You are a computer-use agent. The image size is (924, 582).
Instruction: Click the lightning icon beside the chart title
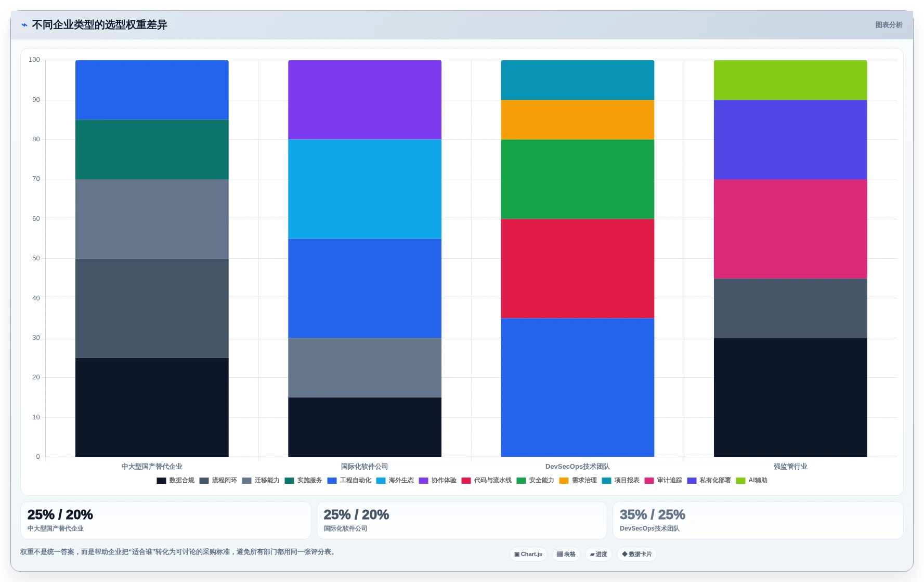click(x=24, y=25)
